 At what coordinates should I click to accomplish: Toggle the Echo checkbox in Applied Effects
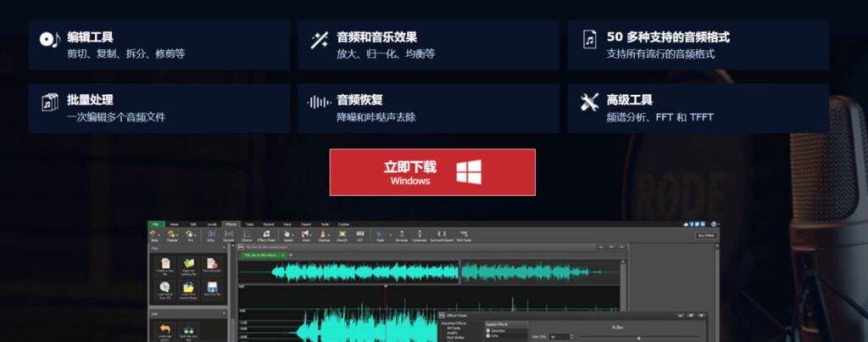click(x=487, y=335)
